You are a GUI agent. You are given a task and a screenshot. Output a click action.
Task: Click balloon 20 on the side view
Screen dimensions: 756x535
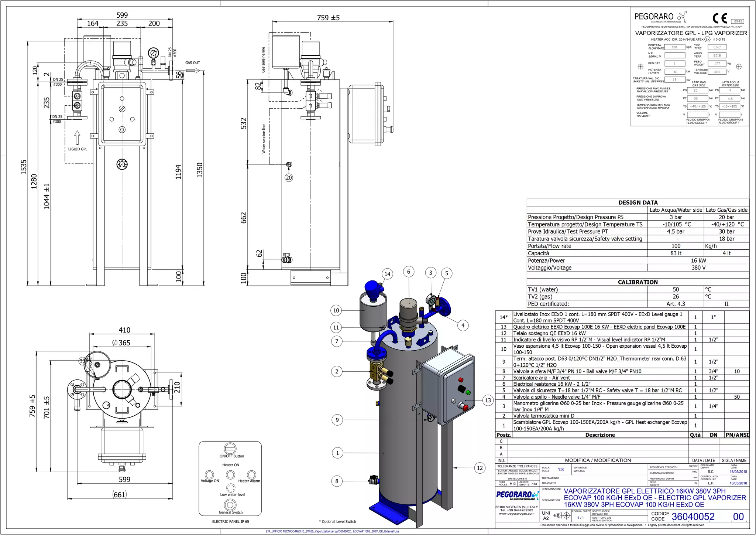click(289, 178)
